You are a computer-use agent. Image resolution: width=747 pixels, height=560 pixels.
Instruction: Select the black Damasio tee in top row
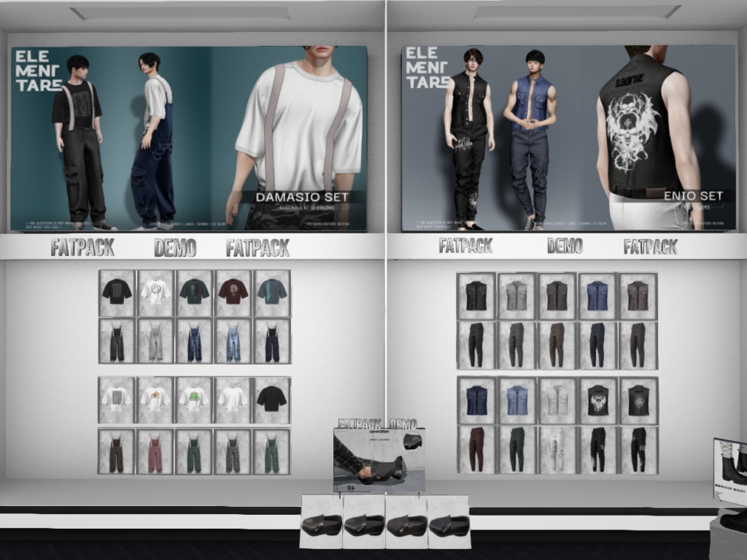pyautogui.click(x=117, y=293)
